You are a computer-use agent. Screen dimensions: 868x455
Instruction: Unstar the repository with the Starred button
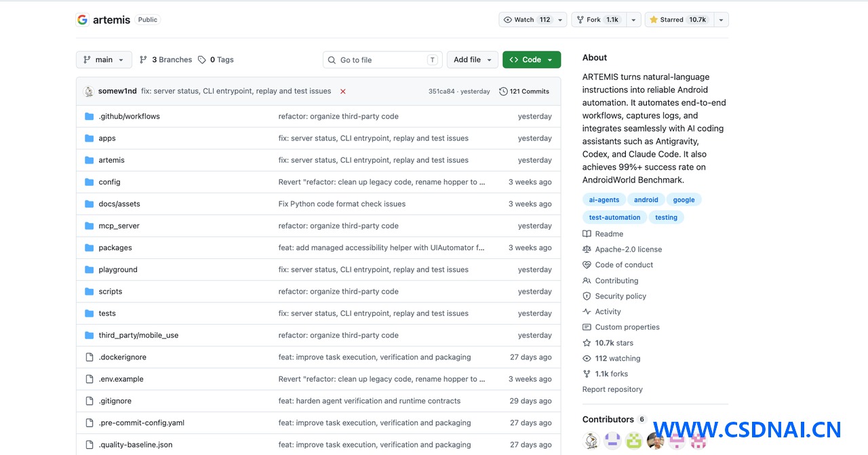click(679, 20)
